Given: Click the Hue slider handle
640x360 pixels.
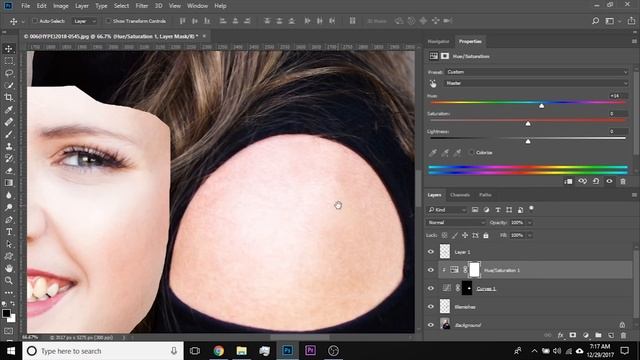Looking at the screenshot, I should pos(541,106).
